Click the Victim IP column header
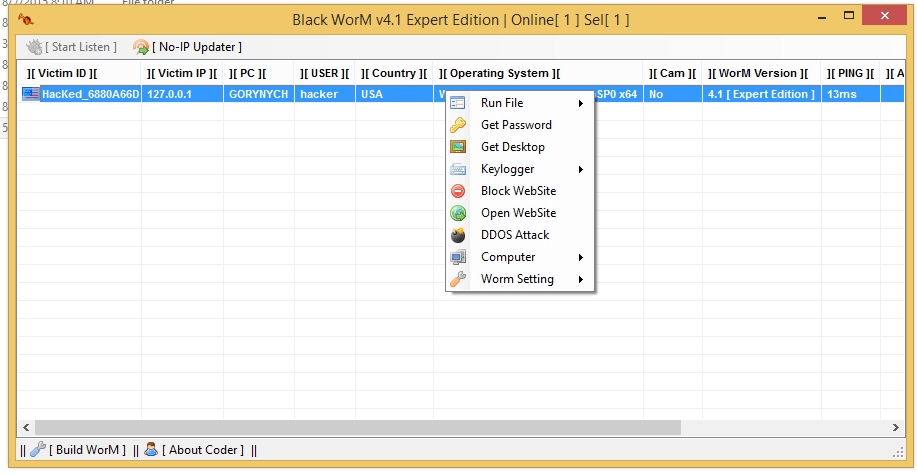The height and width of the screenshot is (475, 917). pos(181,73)
